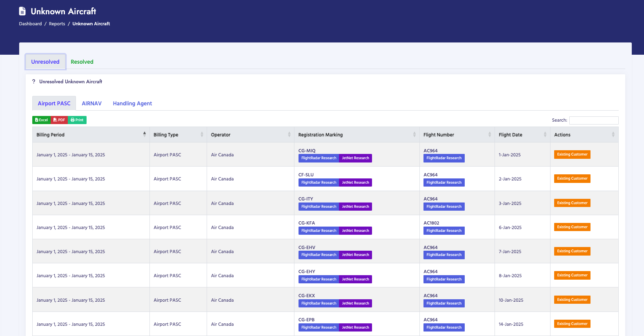Open the Handling Agent tab
Screen dimensions: 644x336
132,104
